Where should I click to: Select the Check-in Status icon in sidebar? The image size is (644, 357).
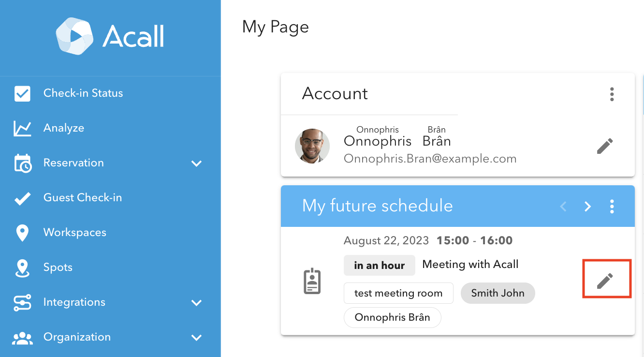[22, 93]
